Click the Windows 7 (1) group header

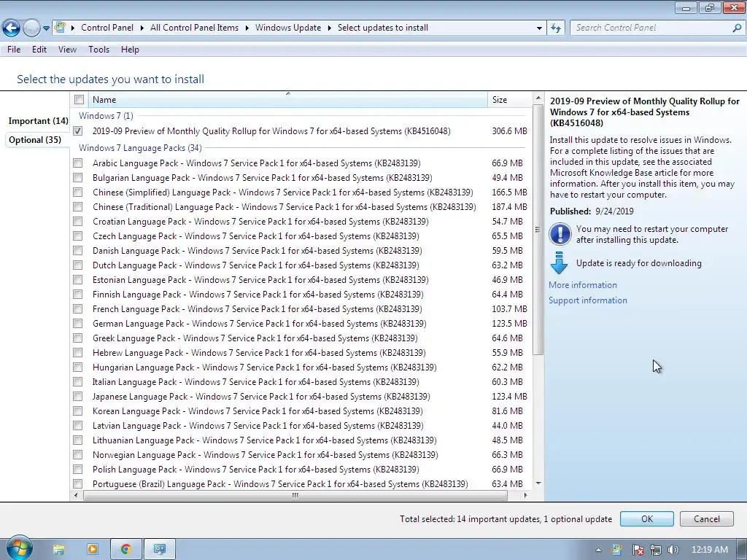[106, 116]
